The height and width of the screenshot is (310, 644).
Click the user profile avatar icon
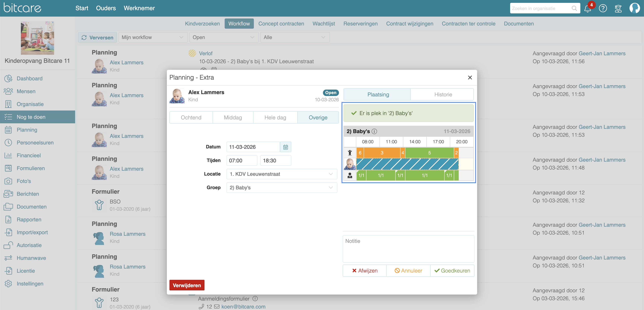tap(634, 8)
